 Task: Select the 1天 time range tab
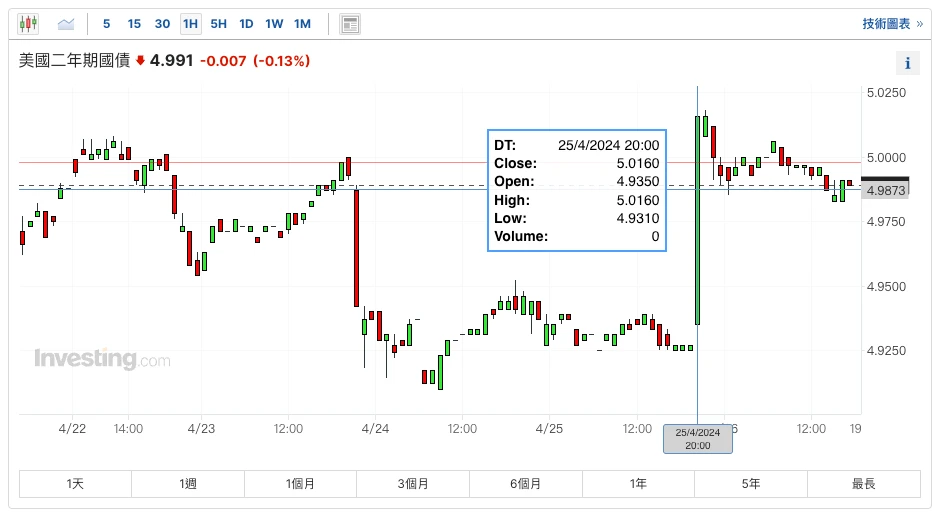[75, 484]
